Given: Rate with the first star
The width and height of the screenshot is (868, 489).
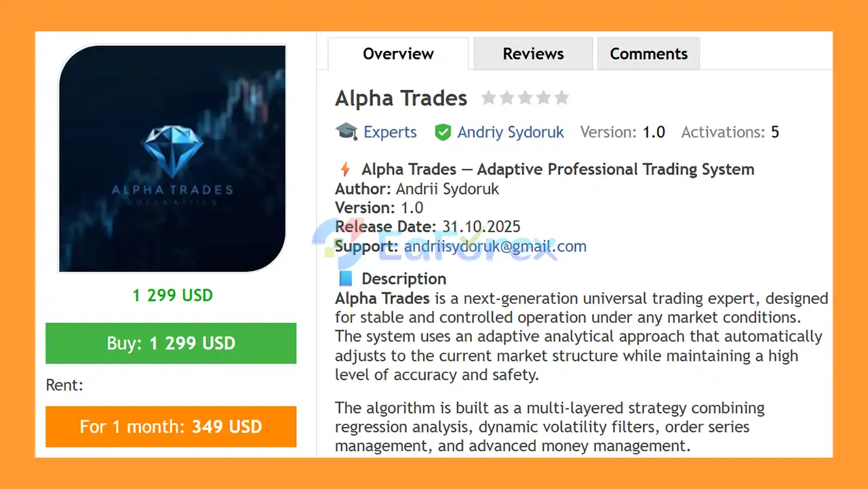Looking at the screenshot, I should click(x=488, y=98).
